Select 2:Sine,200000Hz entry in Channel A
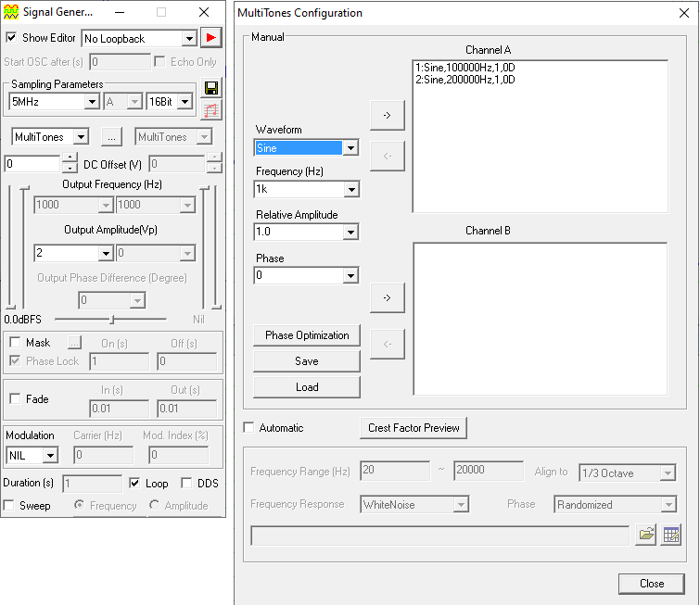This screenshot has height=605, width=700. coord(466,80)
